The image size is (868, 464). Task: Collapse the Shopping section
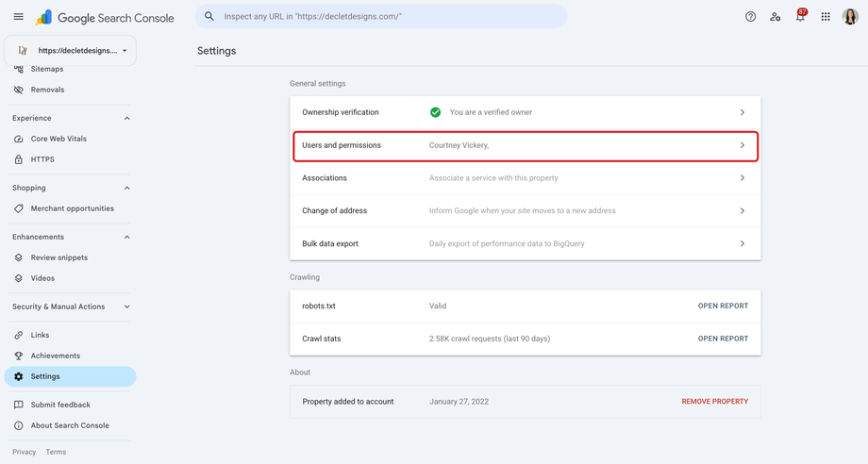(x=126, y=188)
